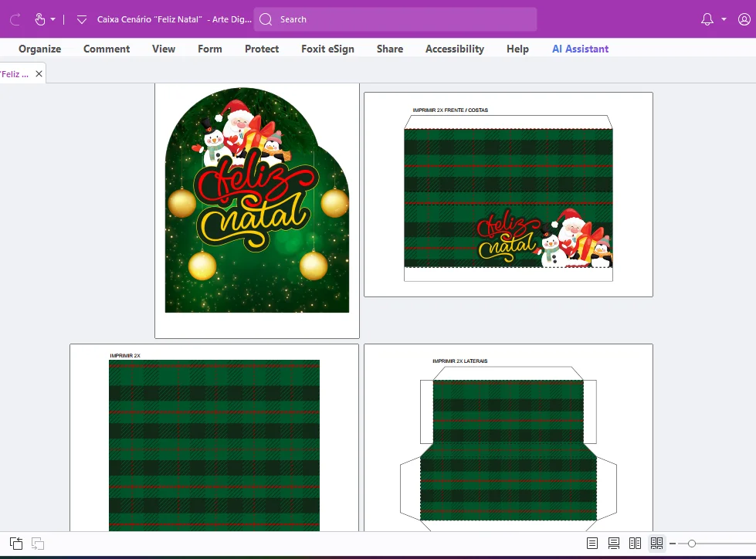Expand the notifications dropdown arrow
Screen dimensions: 756x559
(x=724, y=19)
